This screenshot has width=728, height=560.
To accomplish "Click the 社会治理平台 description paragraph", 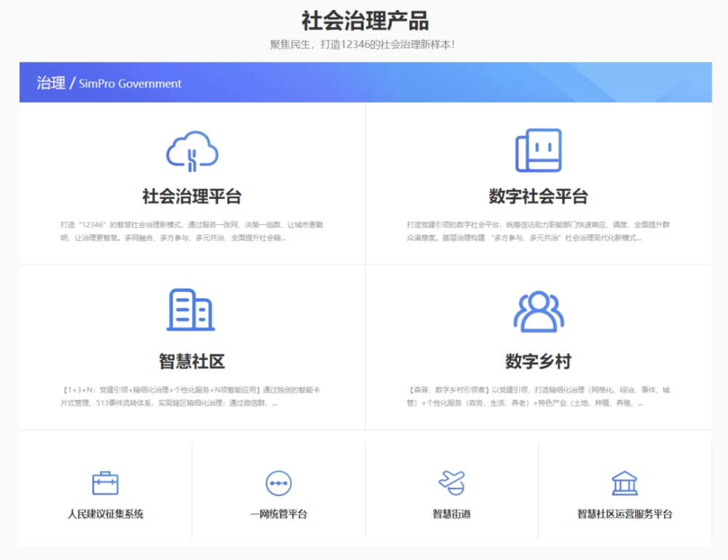I will click(192, 231).
